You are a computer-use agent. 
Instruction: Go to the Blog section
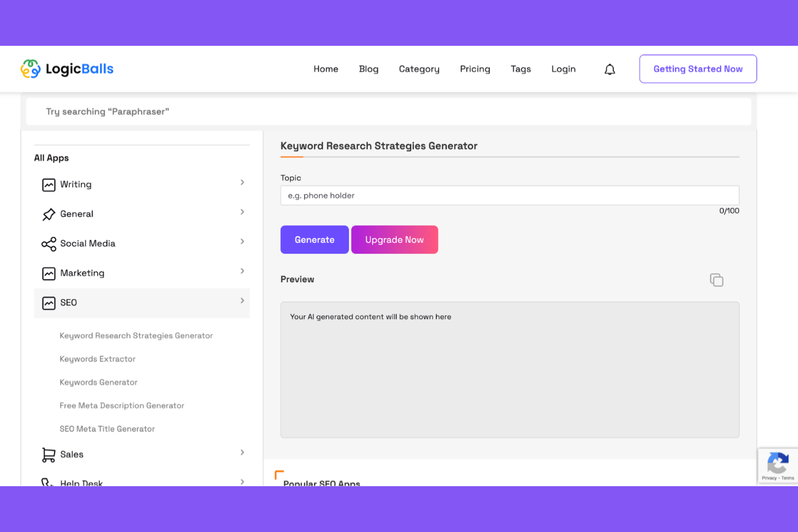(x=368, y=69)
